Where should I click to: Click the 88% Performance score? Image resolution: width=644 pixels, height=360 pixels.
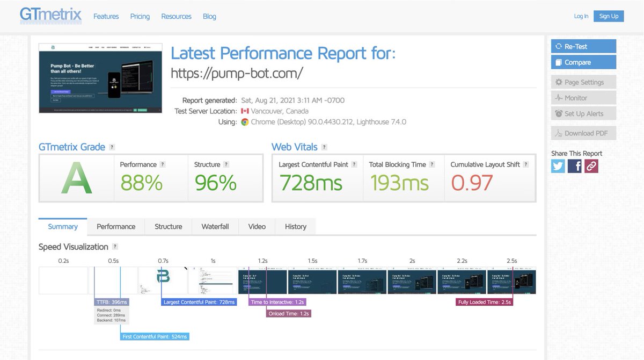point(141,183)
